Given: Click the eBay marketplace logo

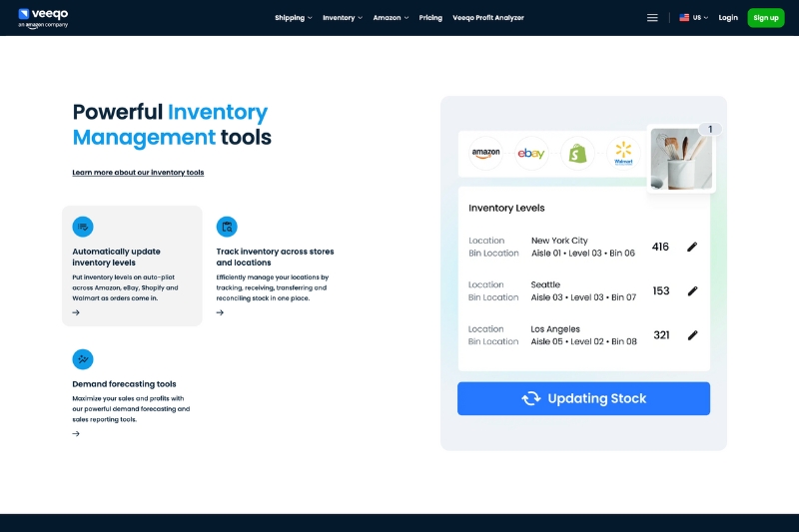Looking at the screenshot, I should (x=531, y=153).
